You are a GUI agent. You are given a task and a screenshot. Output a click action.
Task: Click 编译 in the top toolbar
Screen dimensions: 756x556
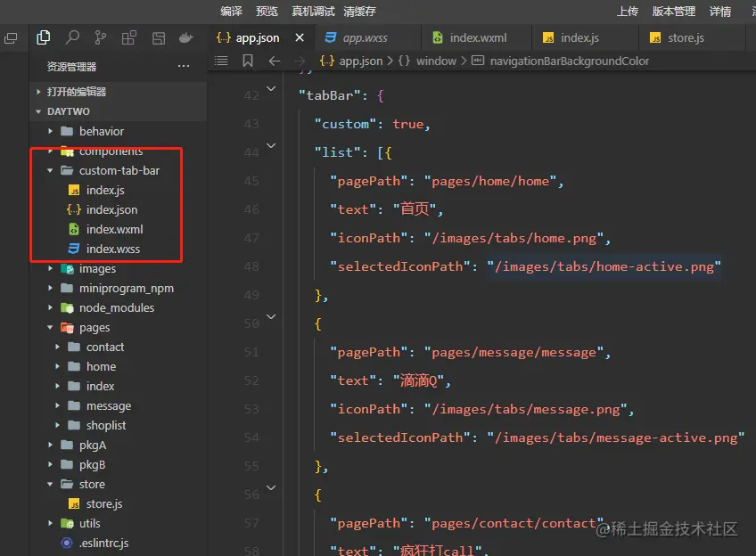(232, 11)
